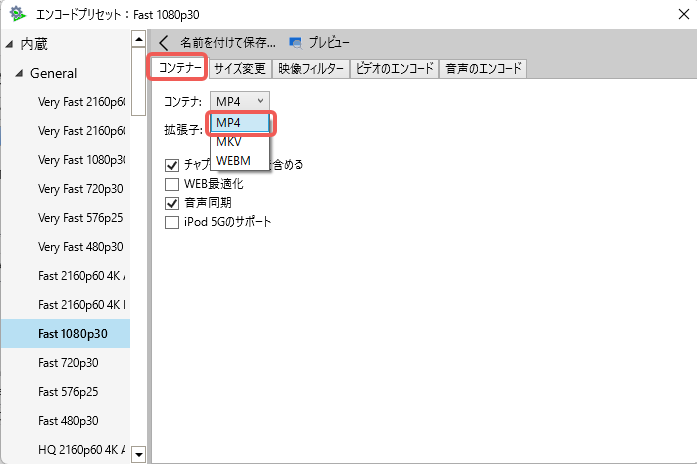Choose WEBM in the dropdown list
This screenshot has width=697, height=464.
tap(234, 160)
